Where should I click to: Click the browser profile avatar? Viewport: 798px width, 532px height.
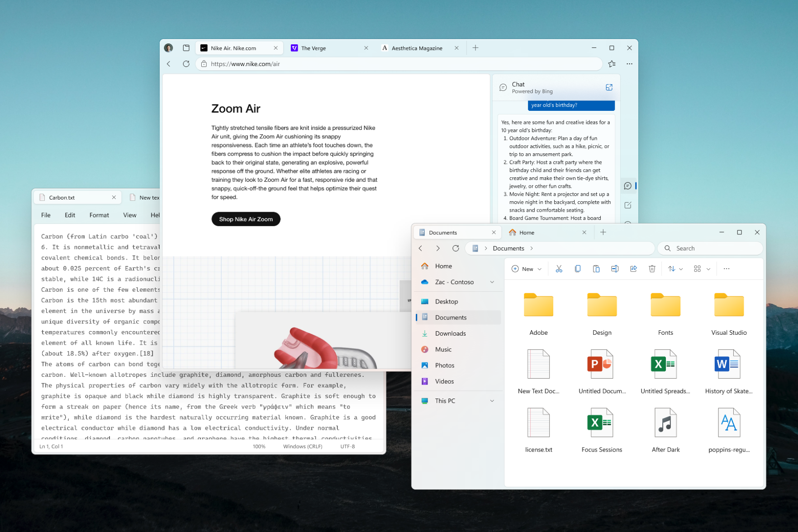click(169, 48)
